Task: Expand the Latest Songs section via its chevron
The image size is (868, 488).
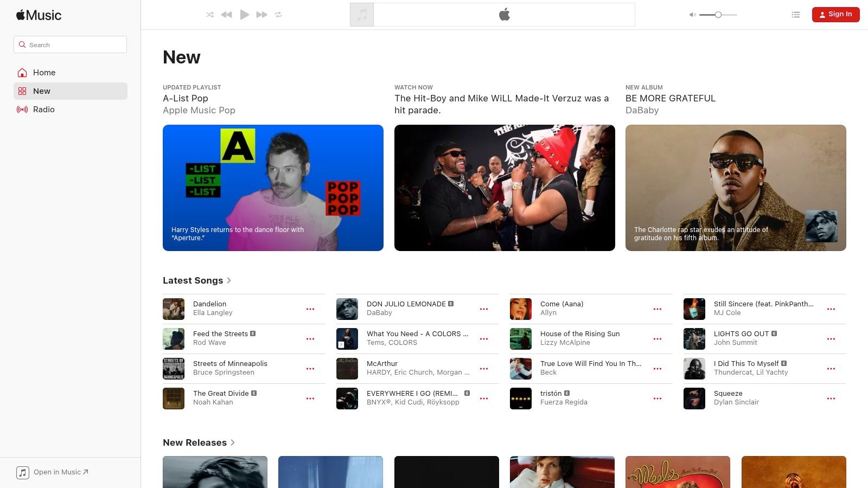Action: pyautogui.click(x=229, y=280)
